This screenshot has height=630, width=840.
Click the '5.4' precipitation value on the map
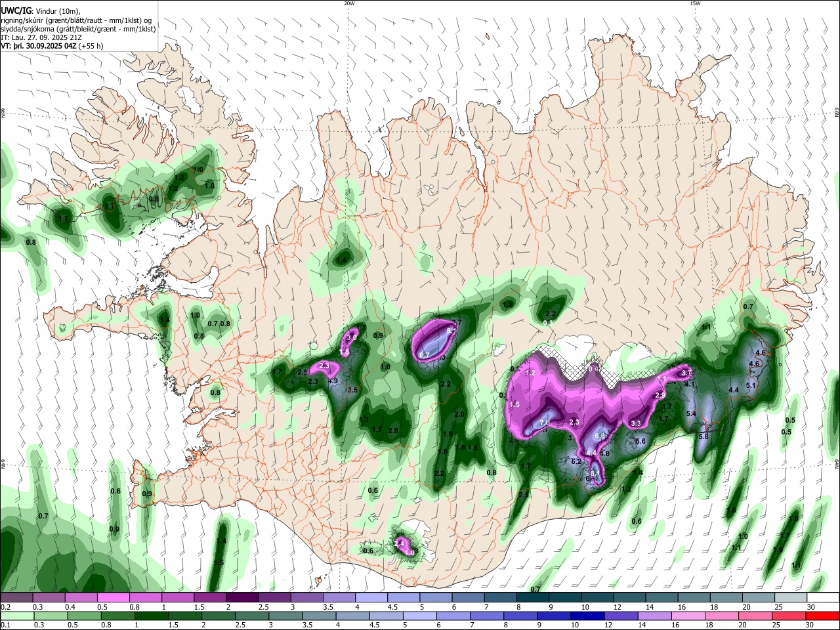691,413
